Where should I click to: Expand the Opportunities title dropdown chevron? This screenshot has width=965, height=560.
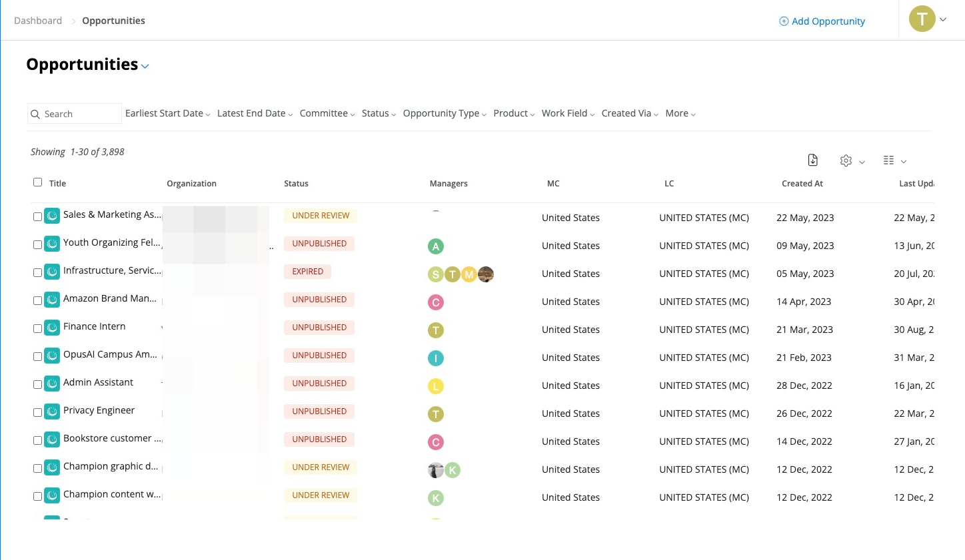[145, 67]
